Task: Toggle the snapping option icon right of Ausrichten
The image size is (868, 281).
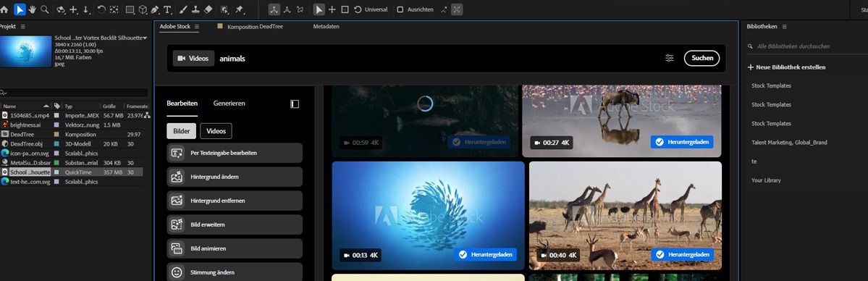Action: coord(444,9)
